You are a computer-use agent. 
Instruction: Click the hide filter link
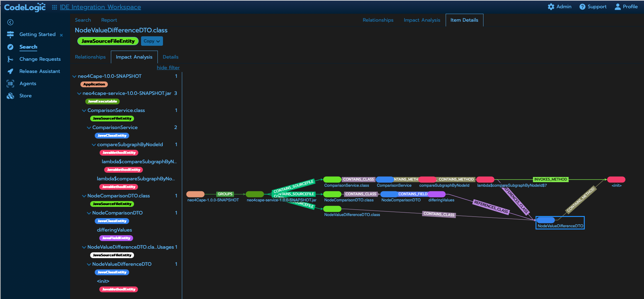[x=168, y=67]
